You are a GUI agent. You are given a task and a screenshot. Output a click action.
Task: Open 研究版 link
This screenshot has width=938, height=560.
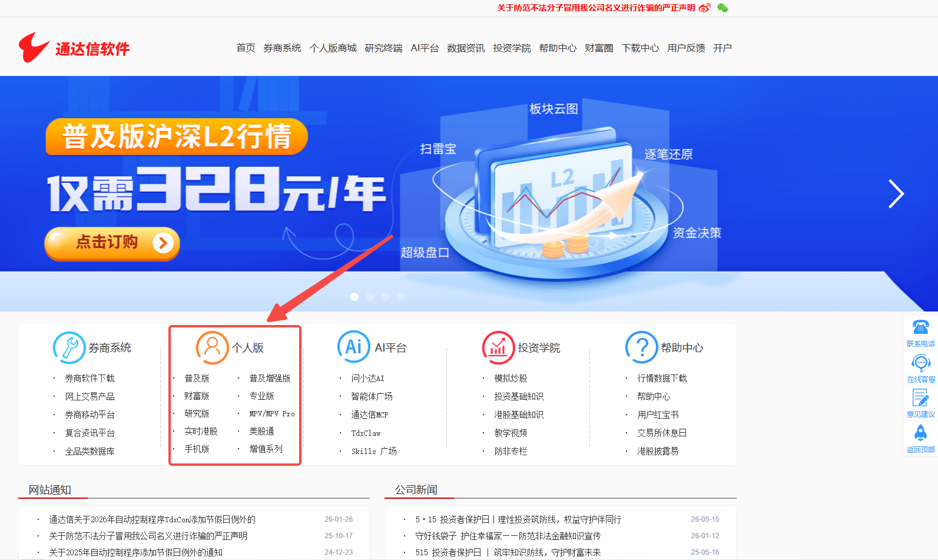click(x=197, y=413)
